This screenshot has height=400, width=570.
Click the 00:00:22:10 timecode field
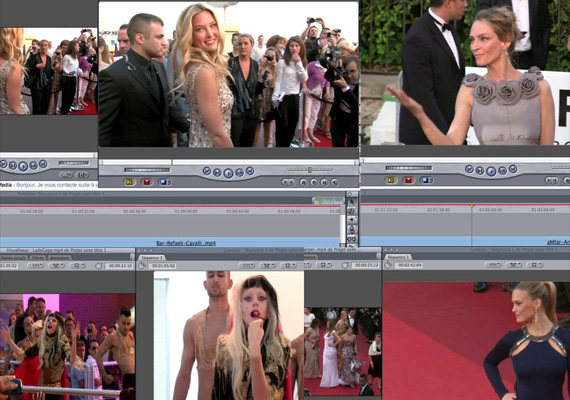pos(119,266)
